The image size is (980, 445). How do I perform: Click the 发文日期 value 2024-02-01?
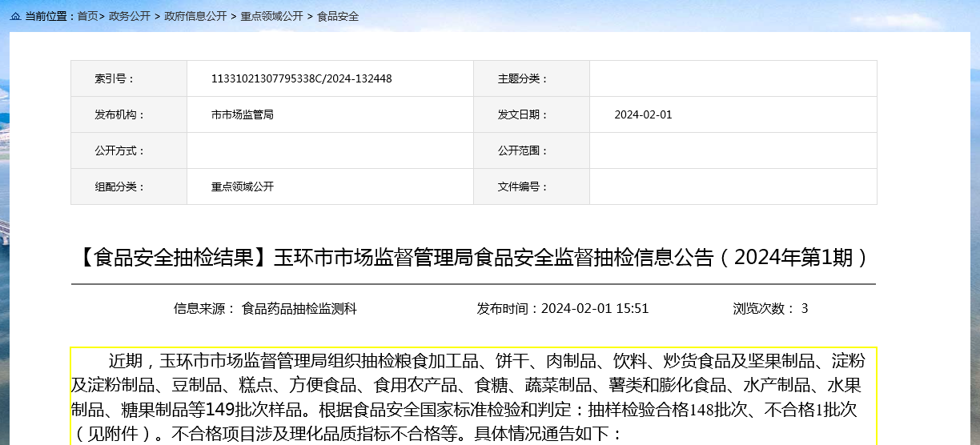pyautogui.click(x=643, y=114)
